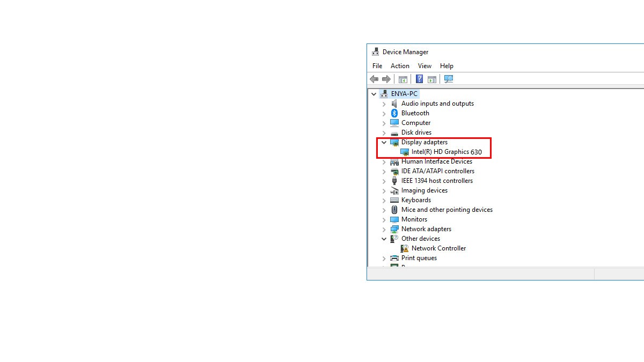Collapse the Other devices category
The image size is (644, 362).
coord(384,239)
